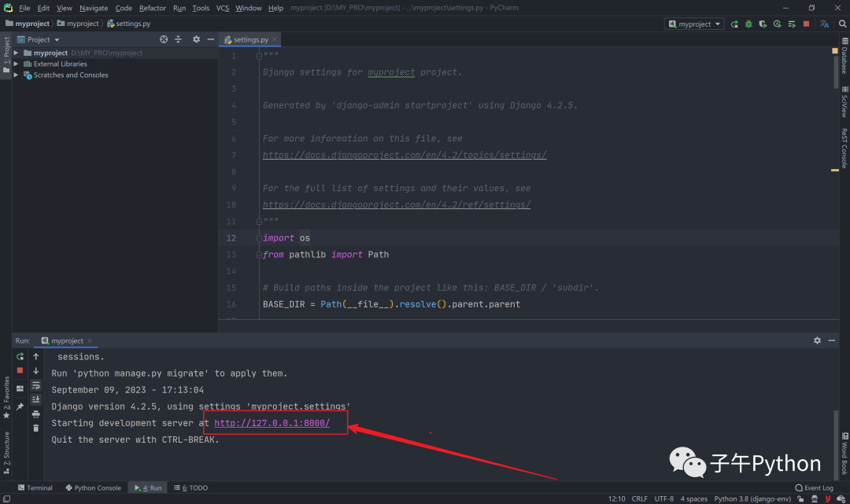Viewport: 850px width, 504px height.
Task: Toggle the file read-only lock icon
Action: [800, 499]
